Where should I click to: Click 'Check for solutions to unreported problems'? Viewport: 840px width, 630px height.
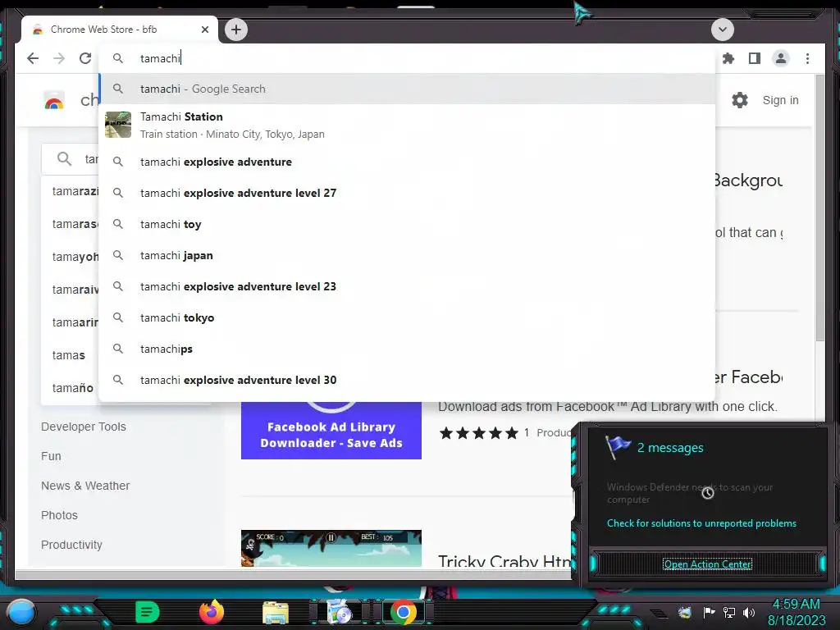pyautogui.click(x=701, y=523)
